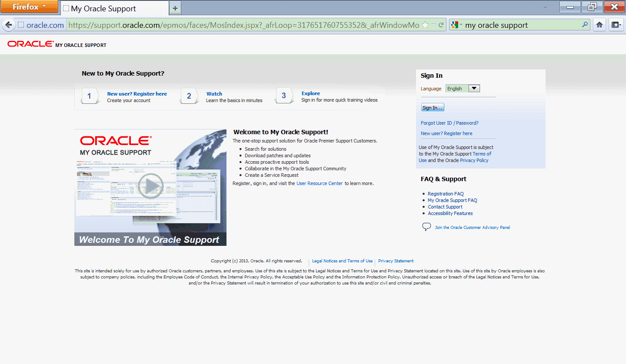This screenshot has width=626, height=364.
Task: Open the Watch step link
Action: pos(214,94)
